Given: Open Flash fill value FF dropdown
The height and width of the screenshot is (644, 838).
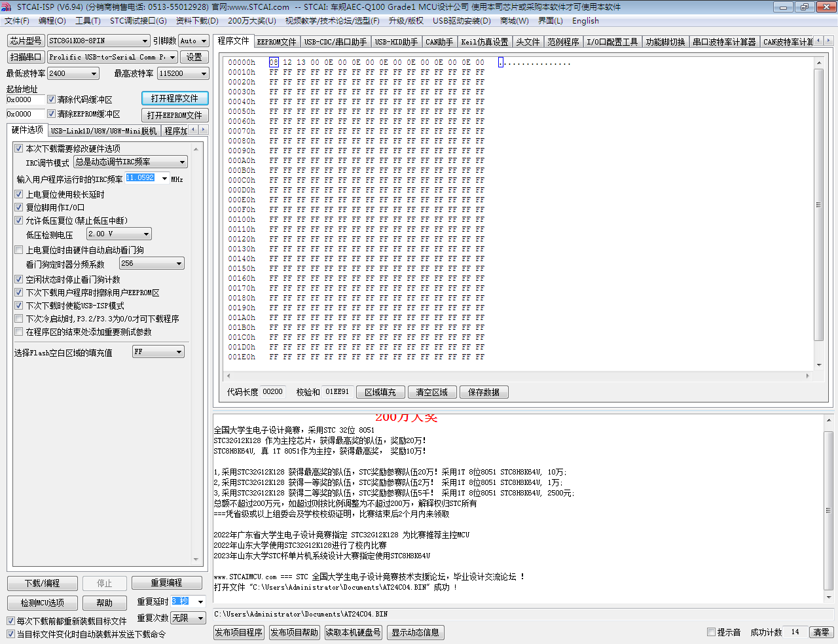Looking at the screenshot, I should tap(158, 351).
